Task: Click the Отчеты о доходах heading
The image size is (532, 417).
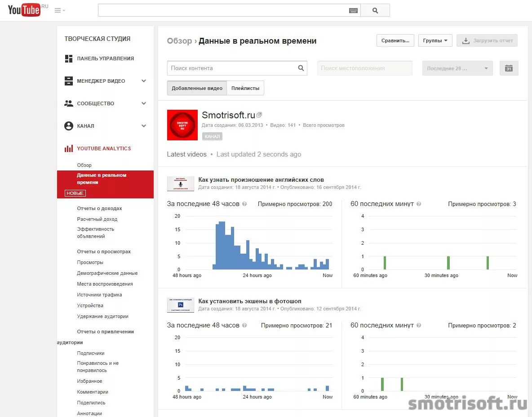Action: (x=99, y=208)
